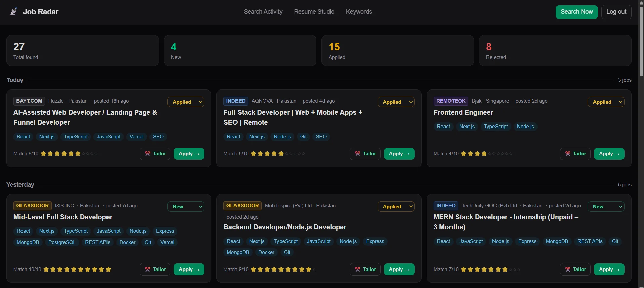Viewport: 644px width, 288px height.
Task: Select the Total found stat card
Action: pos(83,50)
